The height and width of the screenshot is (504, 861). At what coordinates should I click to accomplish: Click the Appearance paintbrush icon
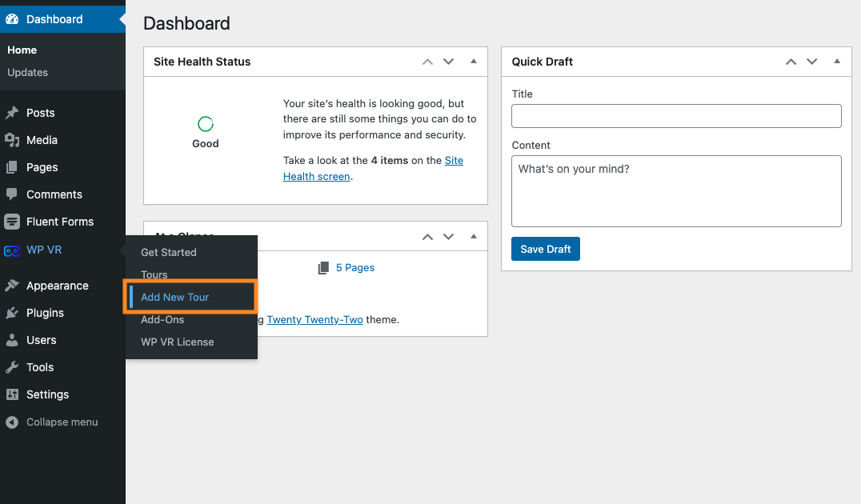pos(12,286)
